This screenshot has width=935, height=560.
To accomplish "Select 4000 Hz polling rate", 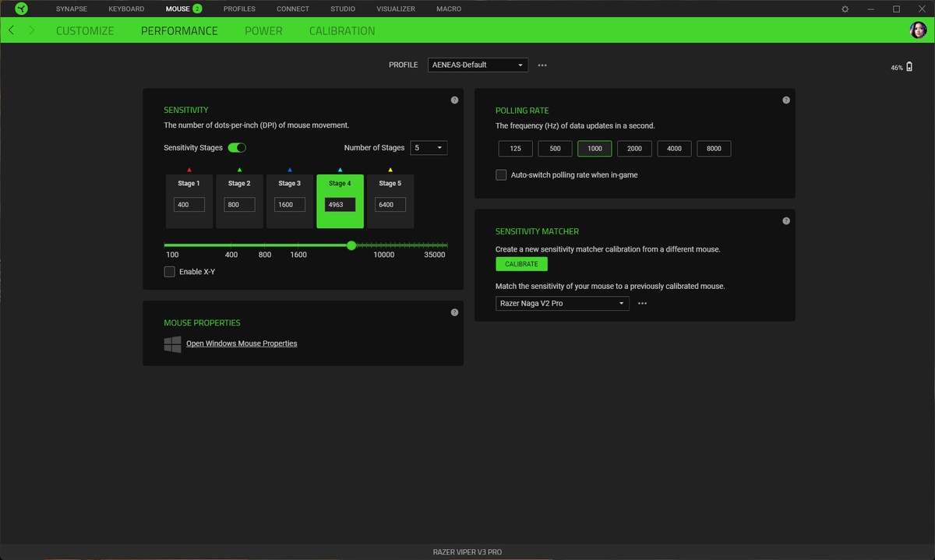I will (674, 149).
